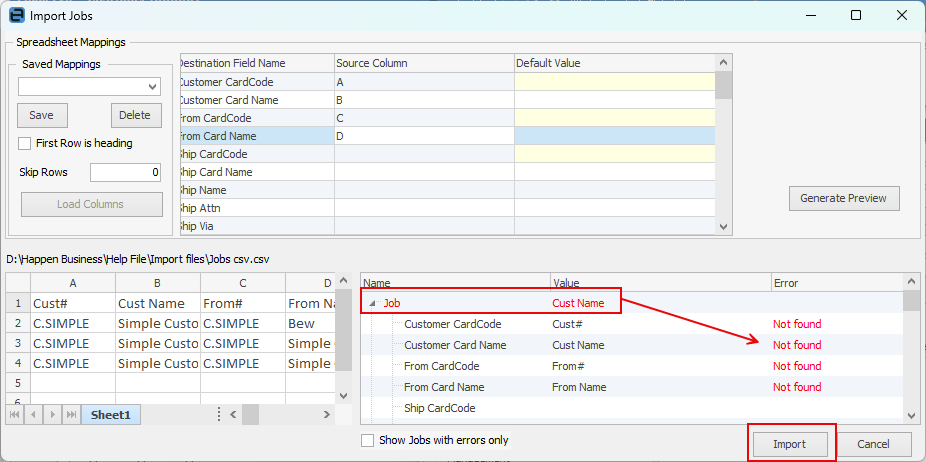The width and height of the screenshot is (926, 462).
Task: Click the Save mapping button
Action: click(x=42, y=115)
